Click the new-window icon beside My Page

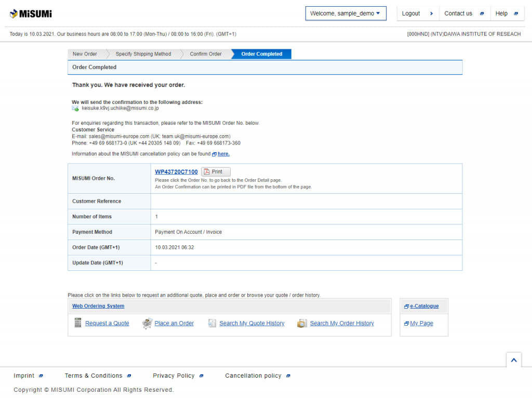point(406,324)
